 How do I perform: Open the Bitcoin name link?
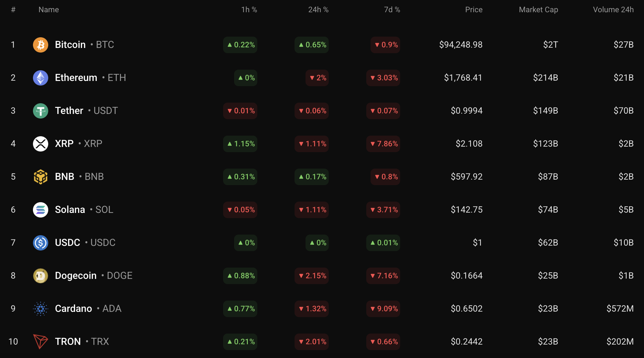coord(70,45)
